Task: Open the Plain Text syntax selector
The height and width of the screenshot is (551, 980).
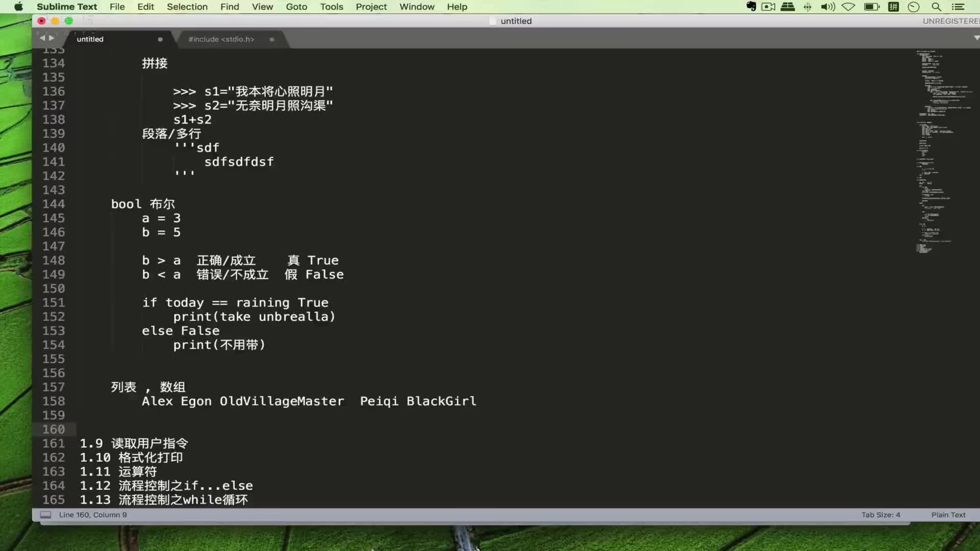Action: (x=948, y=515)
